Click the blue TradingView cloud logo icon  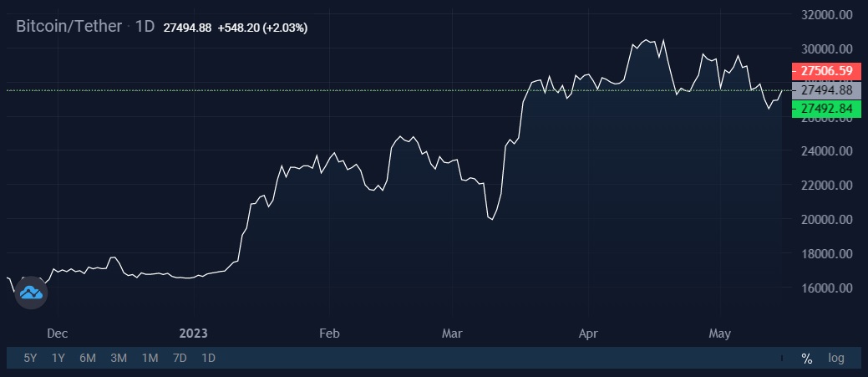tap(31, 293)
